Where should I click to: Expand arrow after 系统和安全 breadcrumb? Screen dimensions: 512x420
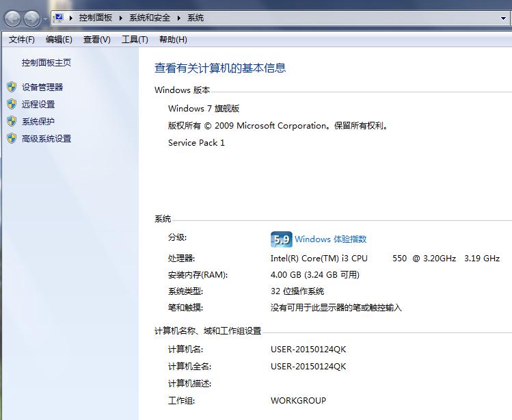pyautogui.click(x=178, y=18)
